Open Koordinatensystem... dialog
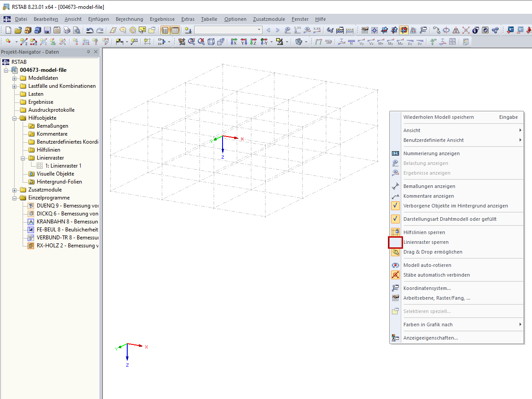This screenshot has width=532, height=399. 457,288
